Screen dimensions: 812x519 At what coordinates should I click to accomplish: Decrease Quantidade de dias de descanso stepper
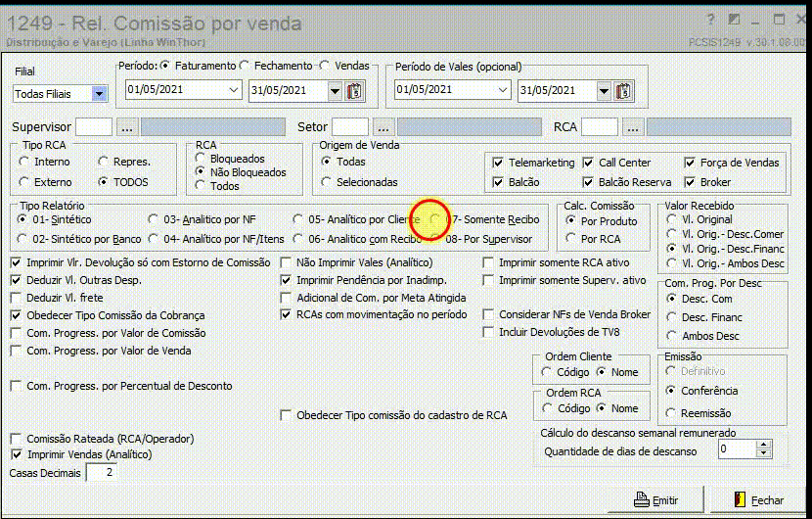[764, 453]
